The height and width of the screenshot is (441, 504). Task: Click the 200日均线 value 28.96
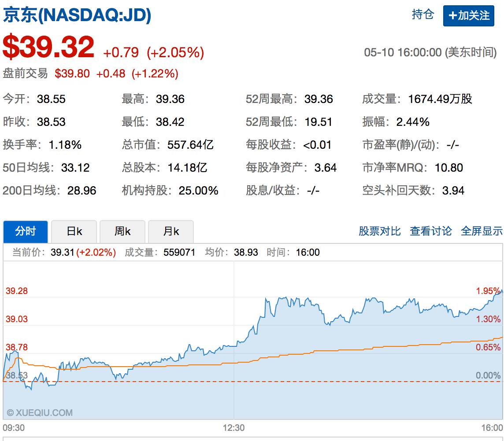pos(82,191)
